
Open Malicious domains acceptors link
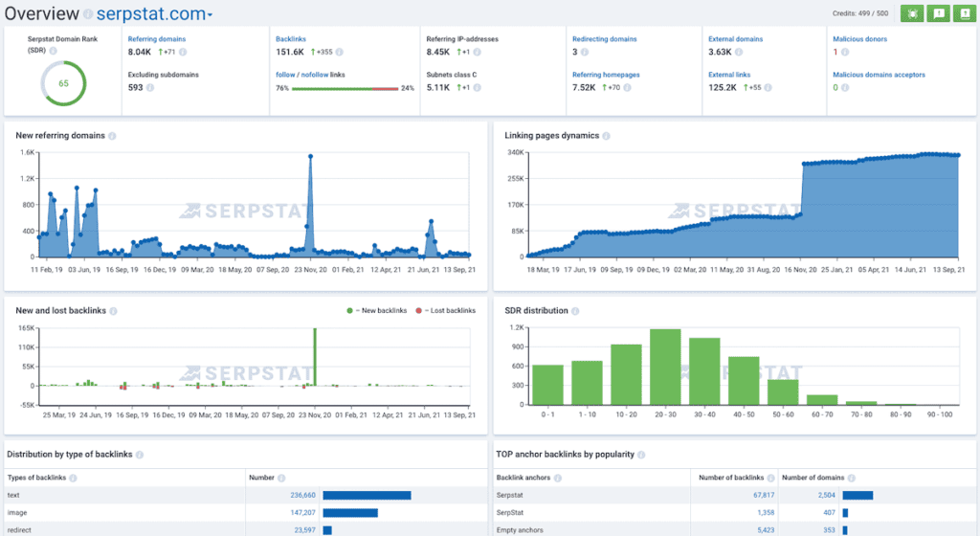pos(879,75)
